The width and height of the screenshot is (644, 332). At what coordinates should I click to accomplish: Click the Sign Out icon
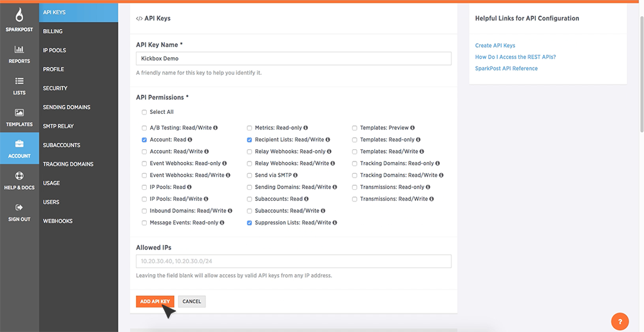[x=19, y=207]
